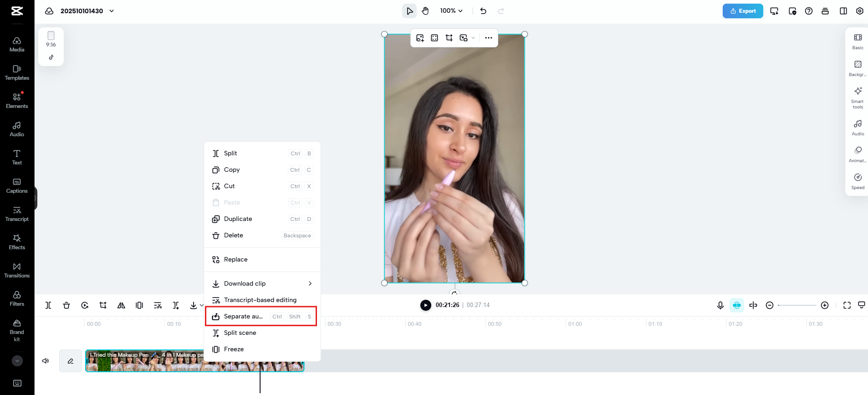Click the keyboard shortcuts icon in sidebar
The image size is (868, 395).
pos(17,383)
